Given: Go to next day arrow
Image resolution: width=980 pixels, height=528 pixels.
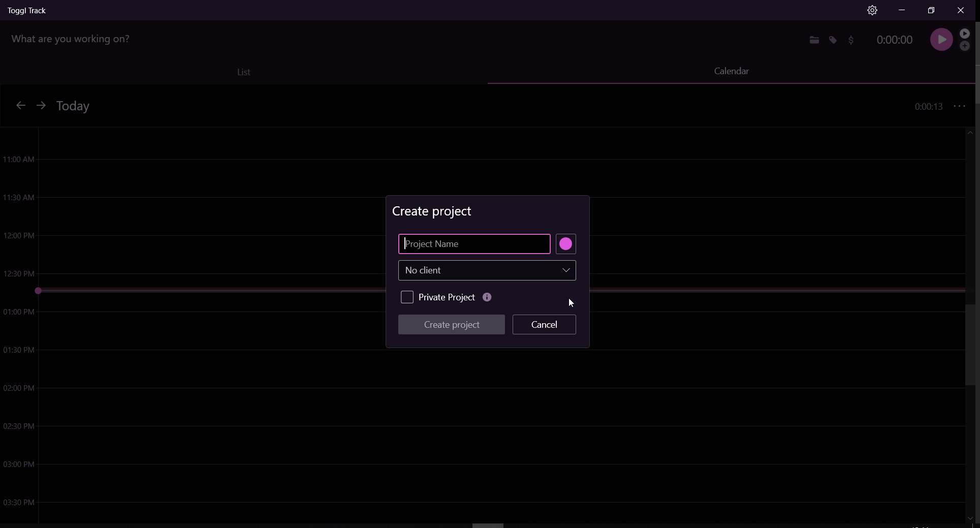Looking at the screenshot, I should [x=41, y=105].
